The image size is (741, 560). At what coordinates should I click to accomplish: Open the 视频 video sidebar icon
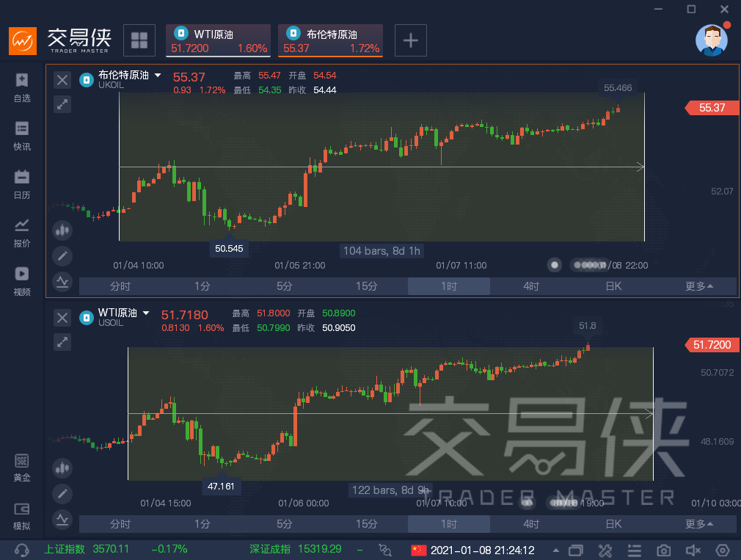point(22,282)
